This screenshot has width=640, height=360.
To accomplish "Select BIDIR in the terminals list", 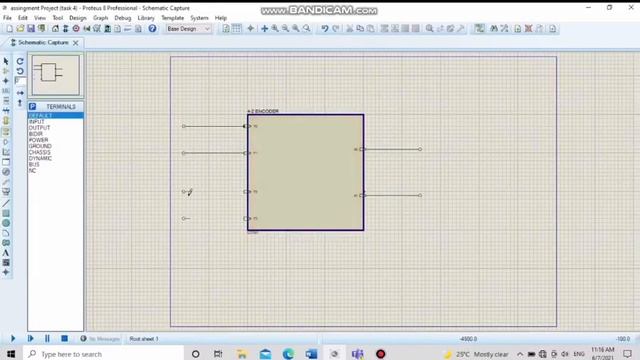I will [x=36, y=134].
